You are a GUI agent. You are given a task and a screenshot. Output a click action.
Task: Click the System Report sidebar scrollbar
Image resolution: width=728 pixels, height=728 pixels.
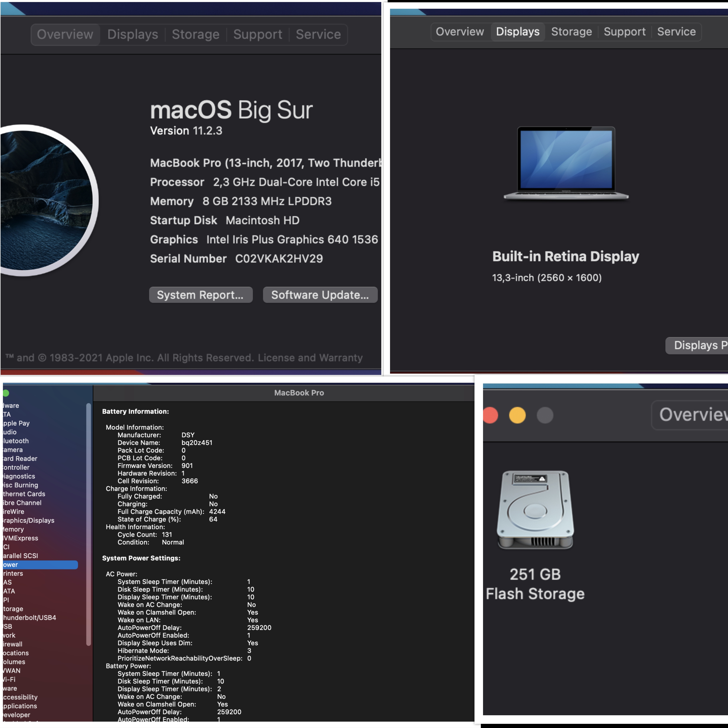(x=89, y=524)
